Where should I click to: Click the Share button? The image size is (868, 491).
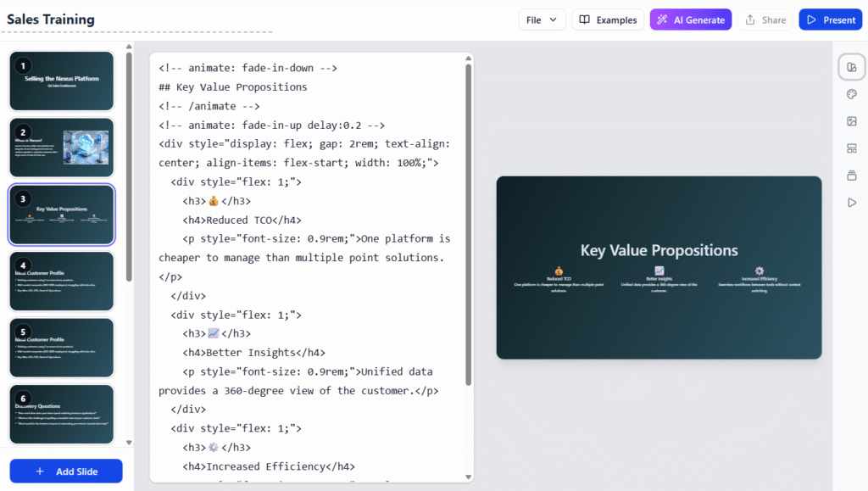(765, 20)
